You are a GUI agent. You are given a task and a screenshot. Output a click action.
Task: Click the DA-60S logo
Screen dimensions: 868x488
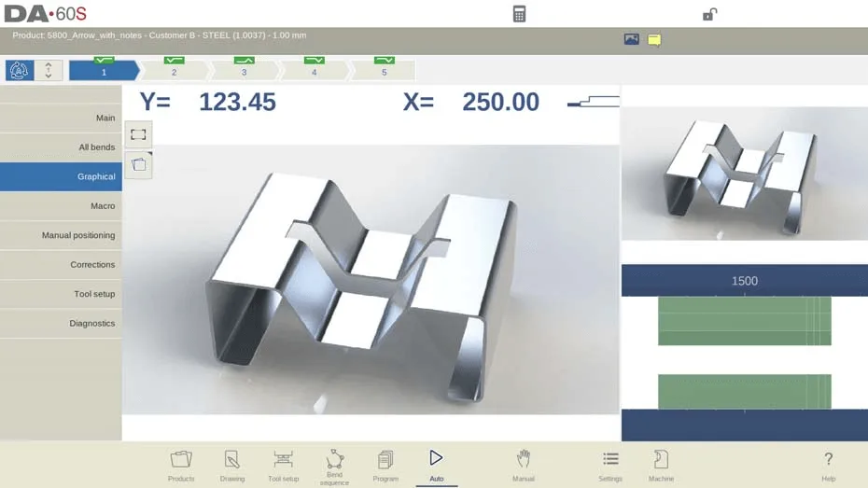pyautogui.click(x=46, y=14)
